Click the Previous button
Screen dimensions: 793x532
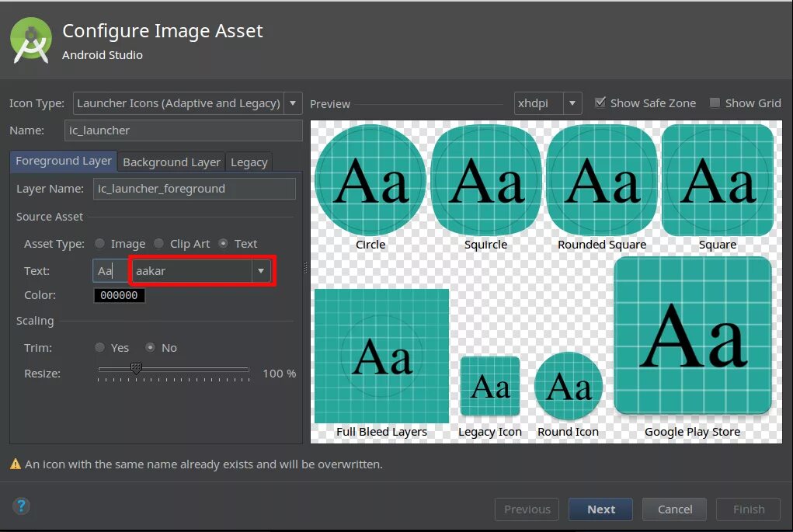click(x=527, y=509)
